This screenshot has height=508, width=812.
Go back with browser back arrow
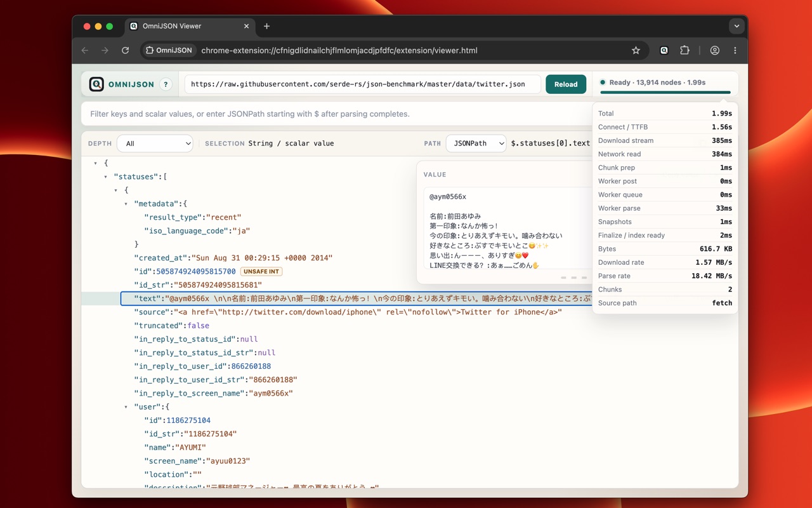(85, 50)
